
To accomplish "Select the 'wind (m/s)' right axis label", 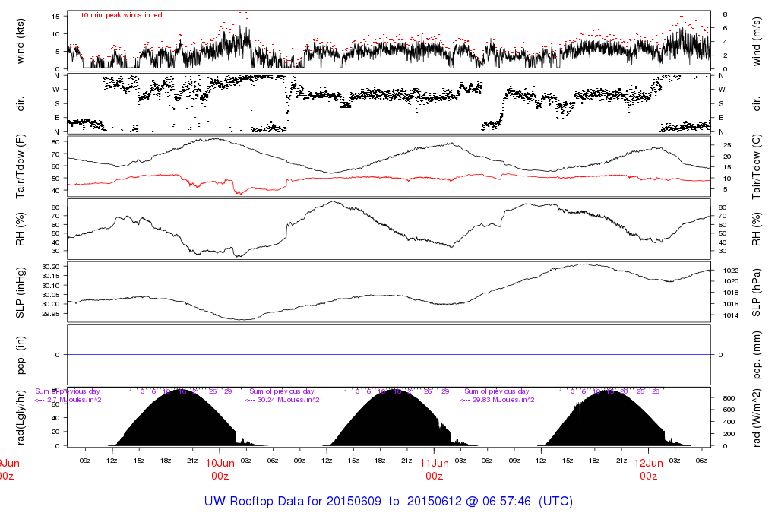I will point(757,41).
